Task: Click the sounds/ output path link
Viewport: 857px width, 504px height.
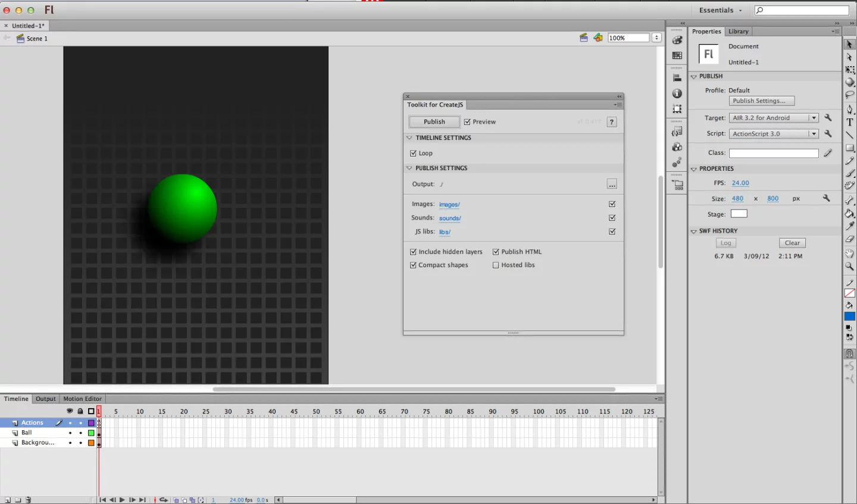Action: pos(450,218)
